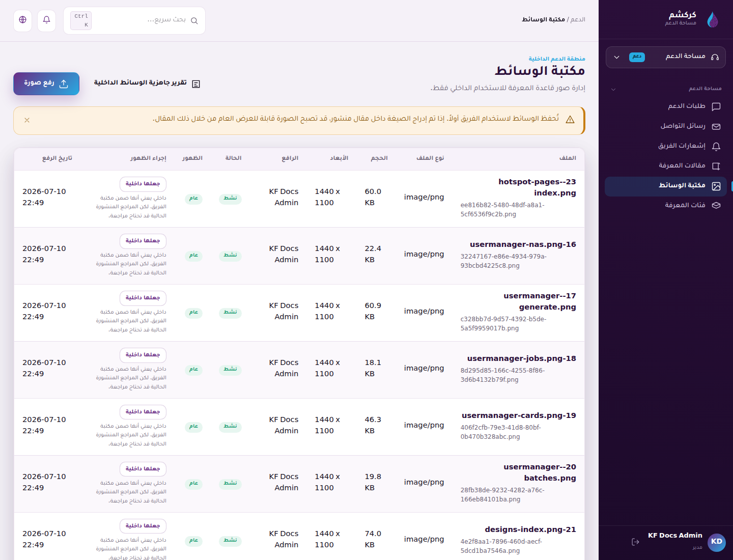Click the الحالة column header
The image size is (733, 560).
point(234,158)
